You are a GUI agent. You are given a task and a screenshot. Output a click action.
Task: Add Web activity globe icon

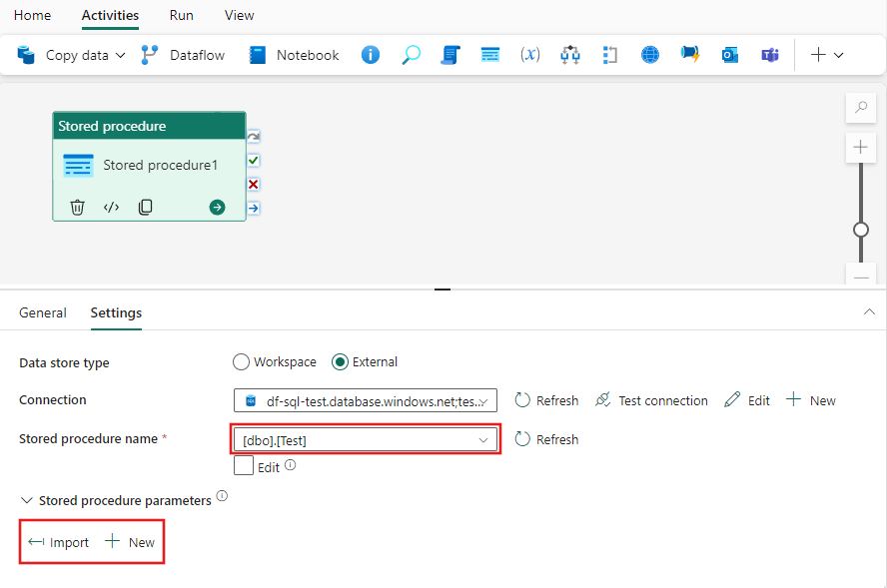point(650,55)
